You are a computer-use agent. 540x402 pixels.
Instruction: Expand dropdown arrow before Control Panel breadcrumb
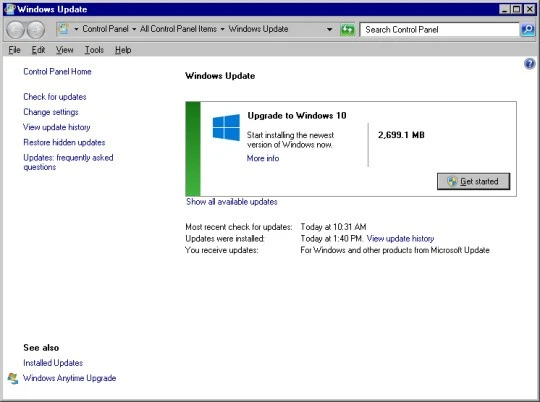click(76, 29)
